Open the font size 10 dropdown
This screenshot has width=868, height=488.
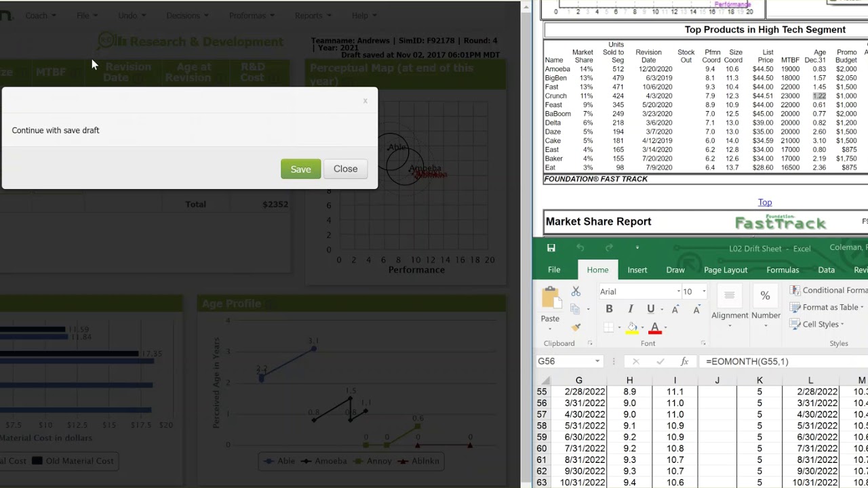coord(703,291)
